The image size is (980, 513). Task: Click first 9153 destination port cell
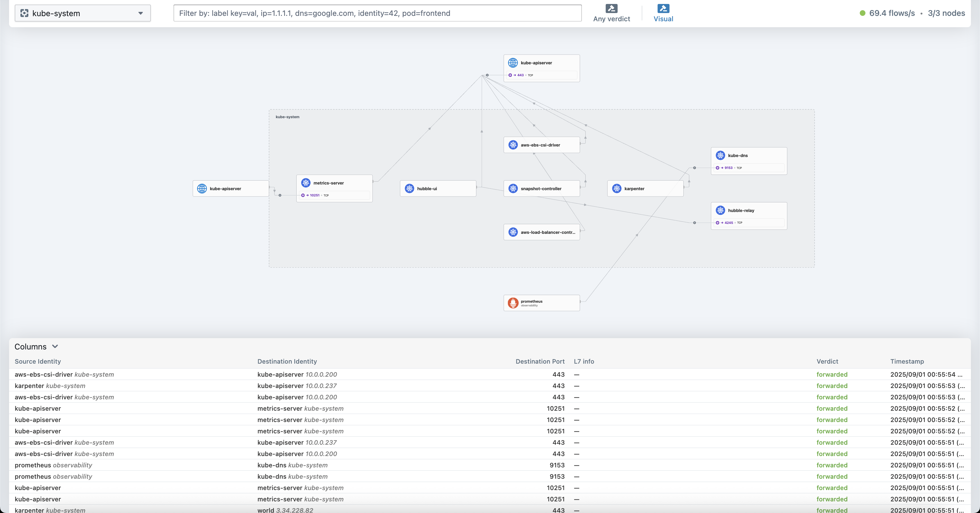557,465
